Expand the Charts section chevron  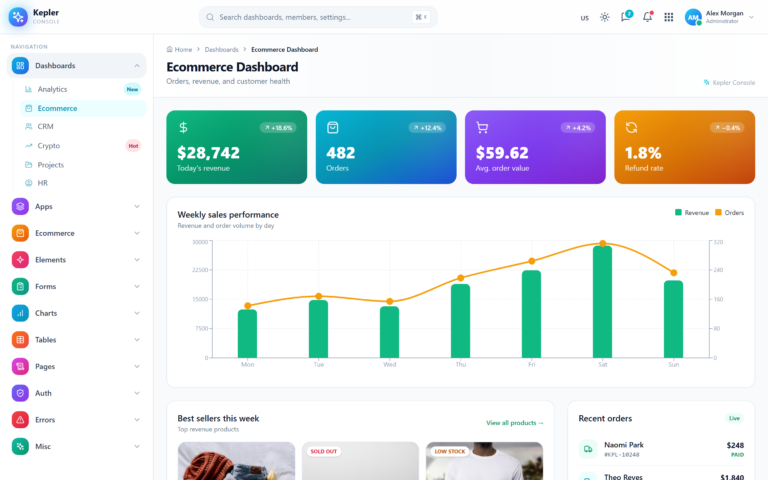pyautogui.click(x=137, y=313)
